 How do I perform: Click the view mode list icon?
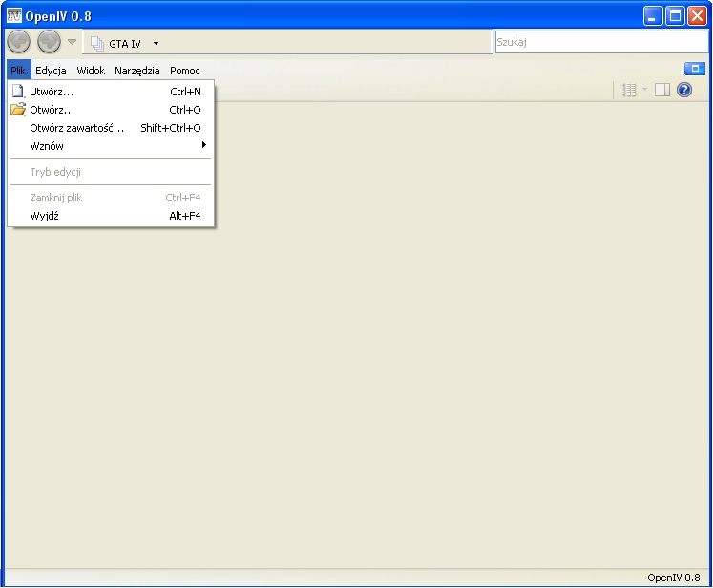point(629,90)
